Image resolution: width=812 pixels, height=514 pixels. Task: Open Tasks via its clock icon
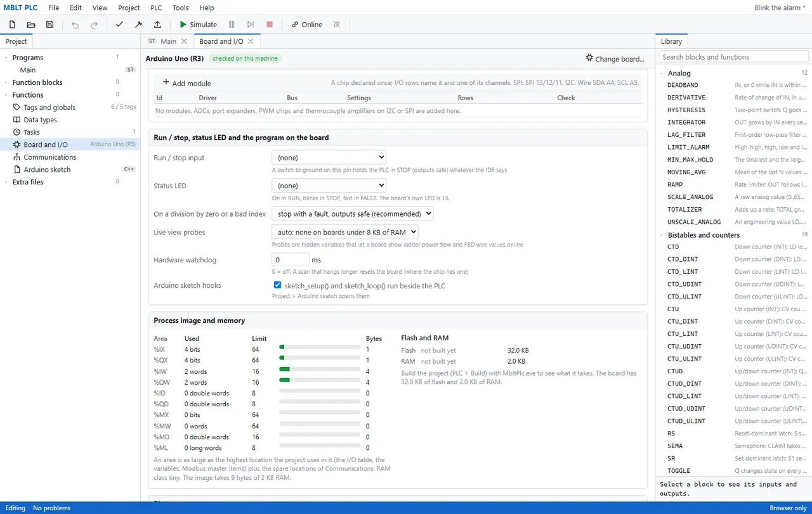pyautogui.click(x=17, y=132)
